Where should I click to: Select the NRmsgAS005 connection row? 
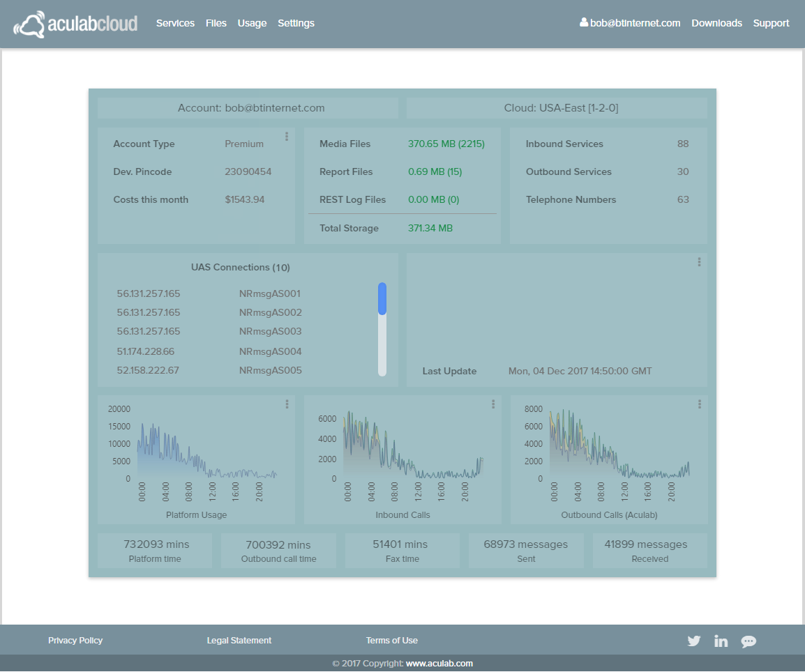(x=209, y=370)
